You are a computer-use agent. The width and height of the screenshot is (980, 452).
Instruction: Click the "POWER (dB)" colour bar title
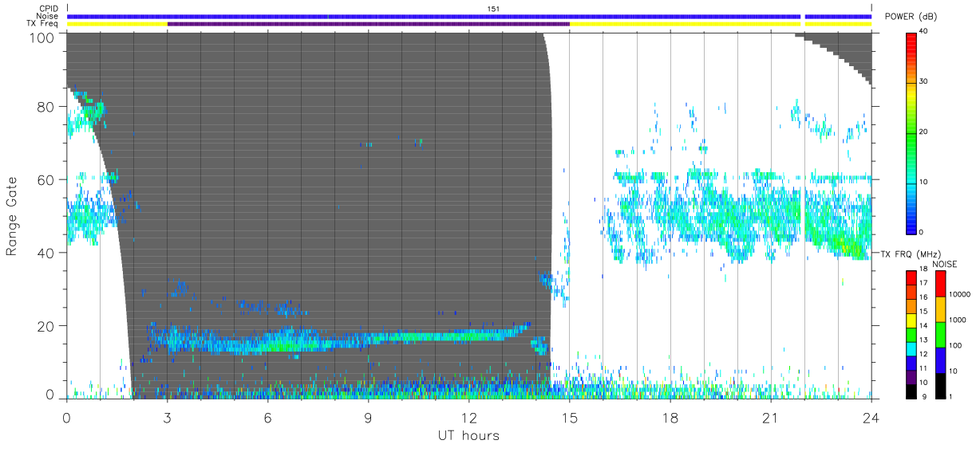(x=911, y=17)
